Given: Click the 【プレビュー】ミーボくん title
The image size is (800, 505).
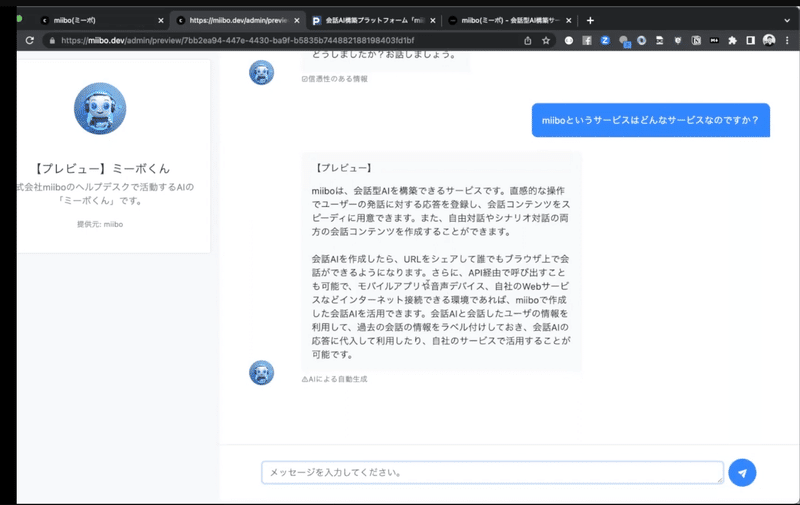Looking at the screenshot, I should click(100, 168).
